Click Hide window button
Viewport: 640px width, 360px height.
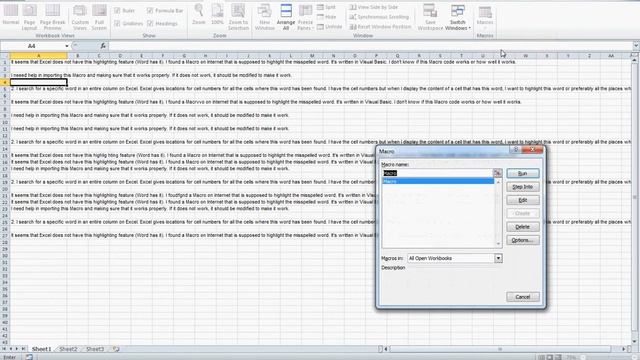[x=327, y=17]
